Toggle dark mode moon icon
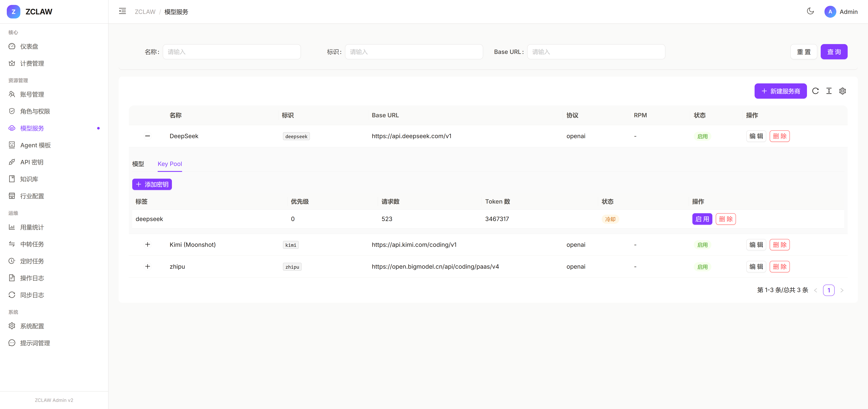 [810, 12]
